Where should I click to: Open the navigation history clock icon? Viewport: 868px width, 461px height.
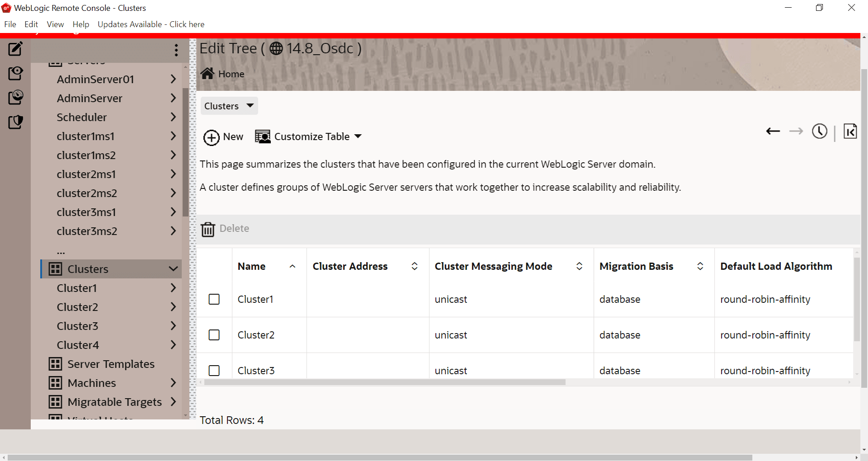click(819, 132)
